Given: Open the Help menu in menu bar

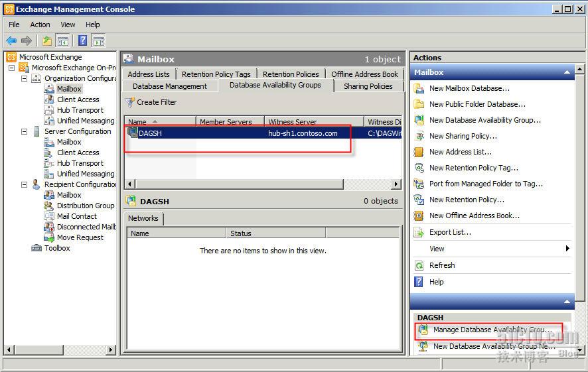Looking at the screenshot, I should click(93, 25).
